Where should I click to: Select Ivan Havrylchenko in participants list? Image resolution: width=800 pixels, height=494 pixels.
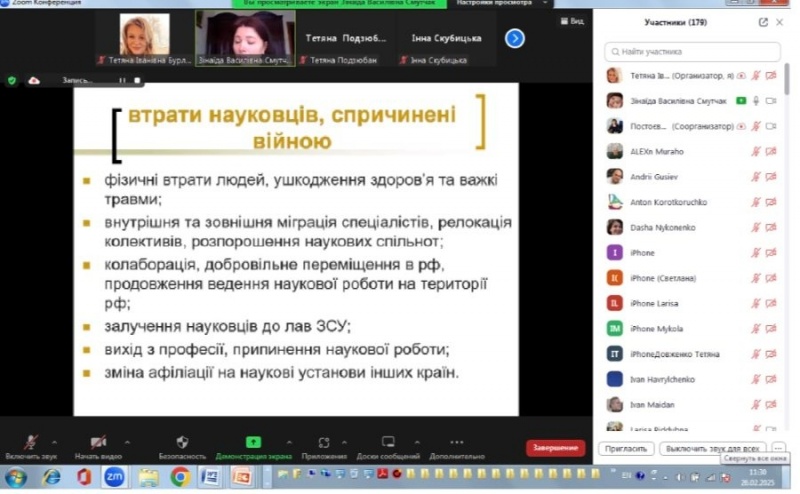(691, 379)
